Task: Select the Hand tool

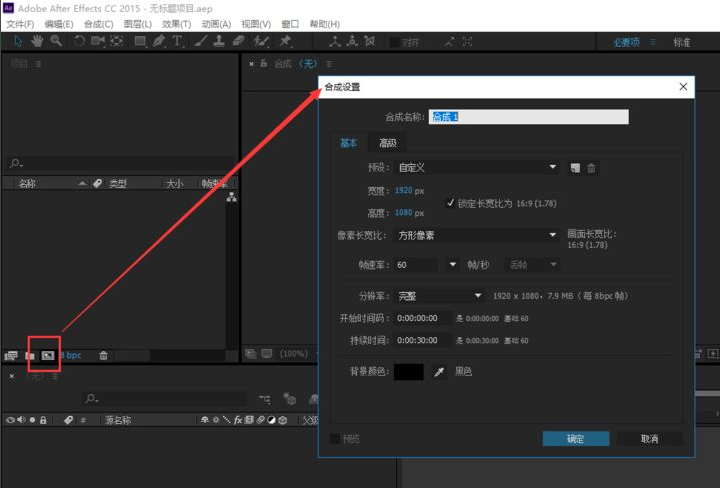Action: [37, 41]
